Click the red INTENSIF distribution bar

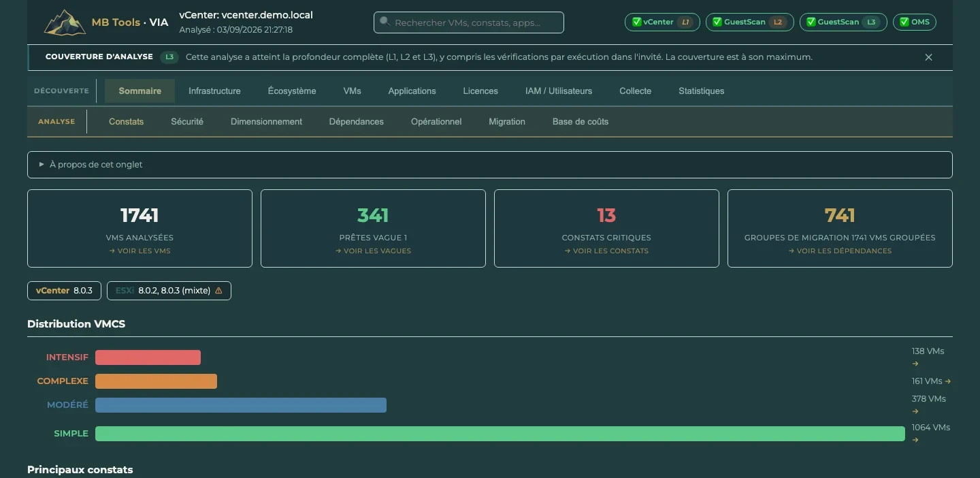click(x=148, y=357)
